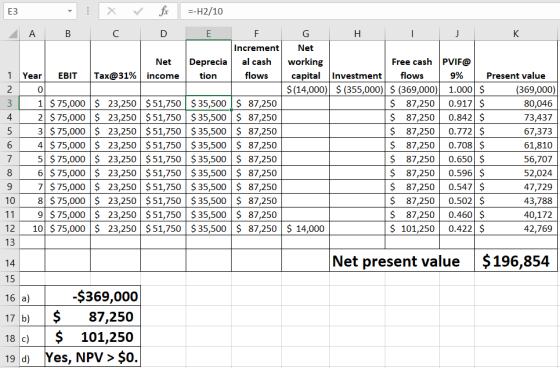Image resolution: width=560 pixels, height=368 pixels.
Task: Select column A header
Action: pos(32,34)
